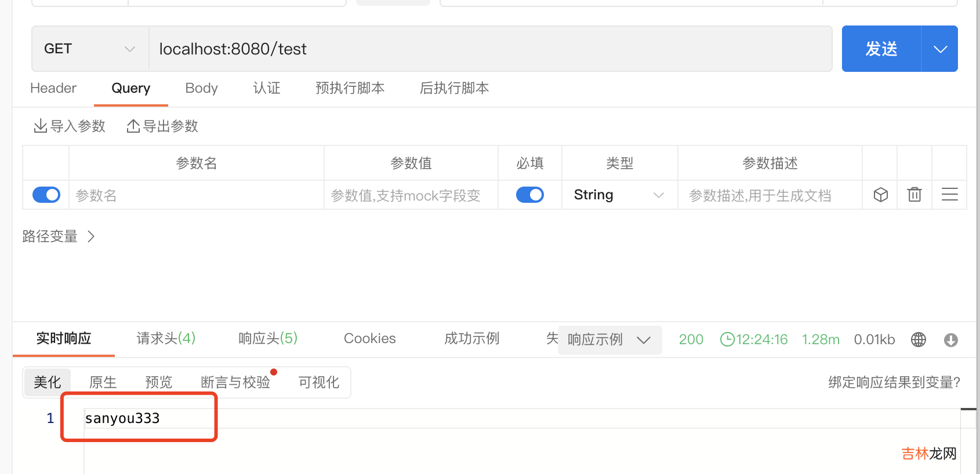Select the 原生 response view
The image size is (980, 474).
tap(103, 382)
